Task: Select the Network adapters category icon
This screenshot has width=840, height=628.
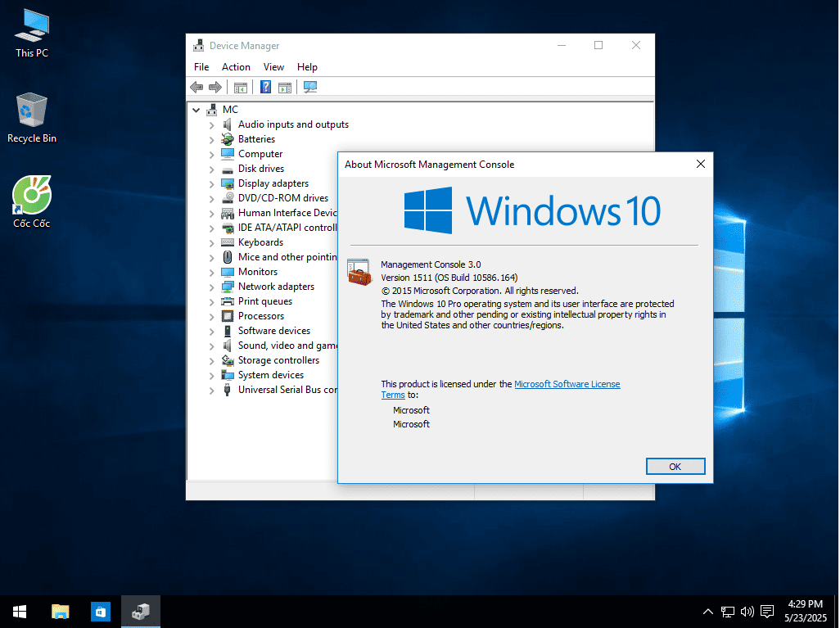Action: coord(228,287)
